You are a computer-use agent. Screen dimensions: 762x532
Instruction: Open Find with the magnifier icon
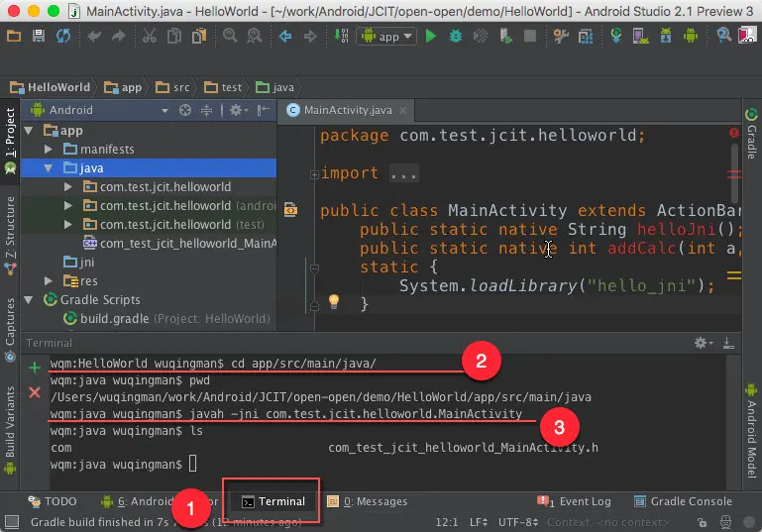pos(230,36)
